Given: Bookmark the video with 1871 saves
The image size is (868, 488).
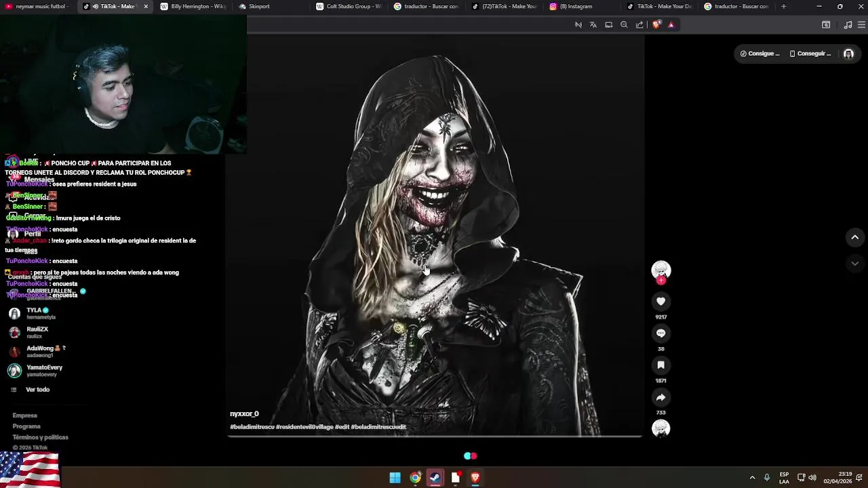Looking at the screenshot, I should coord(661,365).
